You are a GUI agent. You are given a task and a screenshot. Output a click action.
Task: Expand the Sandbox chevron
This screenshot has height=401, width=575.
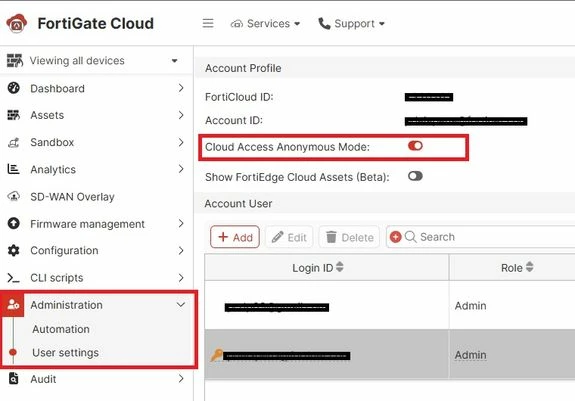(x=181, y=142)
